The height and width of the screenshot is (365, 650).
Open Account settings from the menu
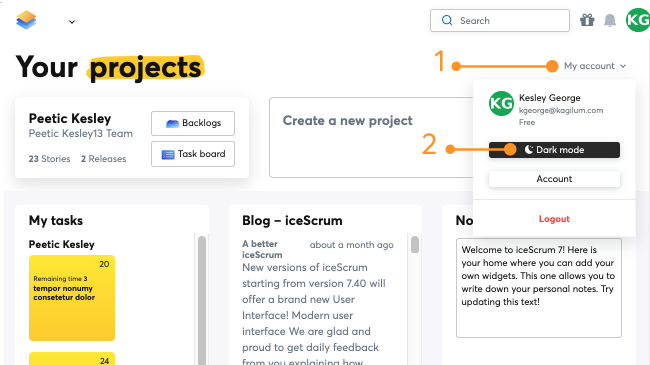pyautogui.click(x=554, y=179)
